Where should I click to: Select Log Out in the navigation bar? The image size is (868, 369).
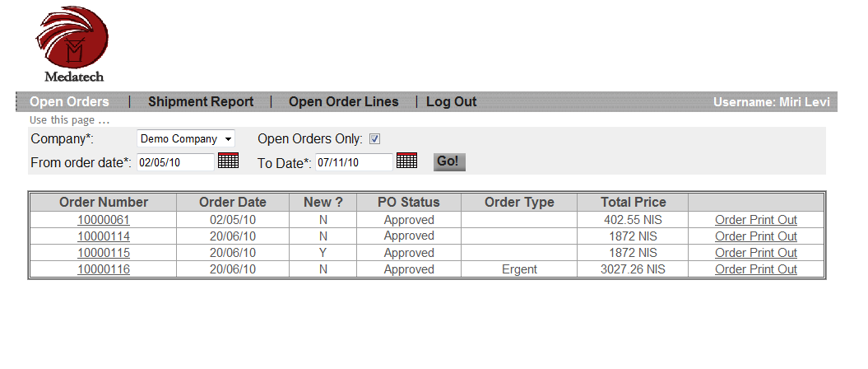[451, 102]
